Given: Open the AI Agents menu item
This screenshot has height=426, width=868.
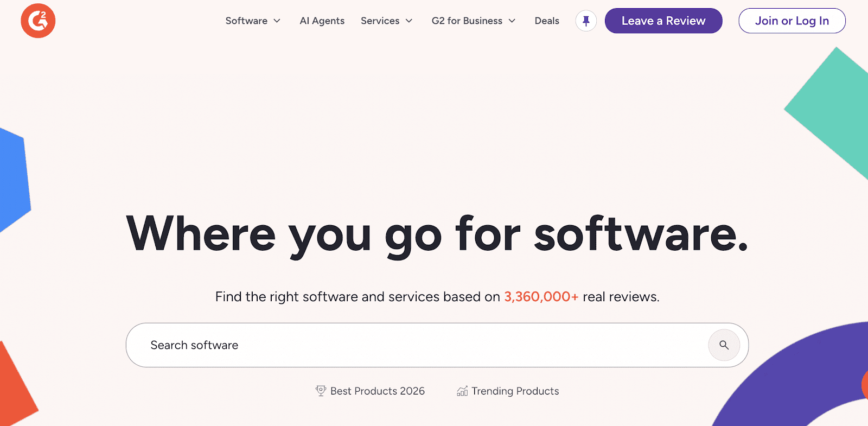Looking at the screenshot, I should coord(322,21).
